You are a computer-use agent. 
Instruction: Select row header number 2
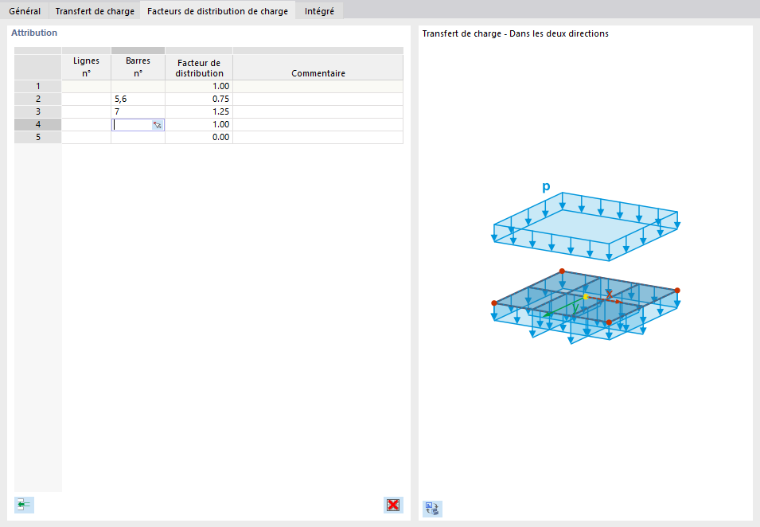(38, 99)
